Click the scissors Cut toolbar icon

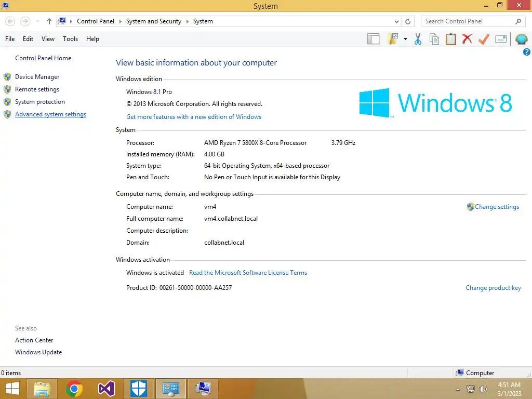[x=418, y=38]
